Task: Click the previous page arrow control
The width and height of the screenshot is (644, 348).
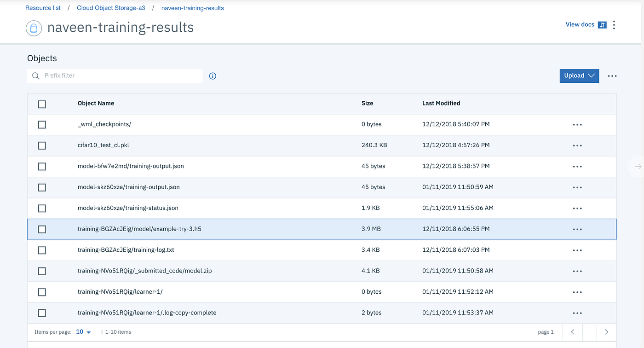Action: coord(572,331)
